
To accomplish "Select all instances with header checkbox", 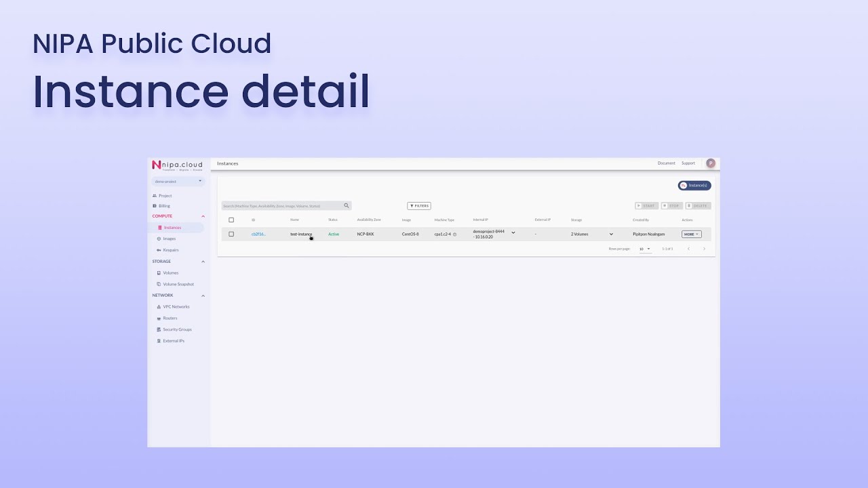I will 231,220.
